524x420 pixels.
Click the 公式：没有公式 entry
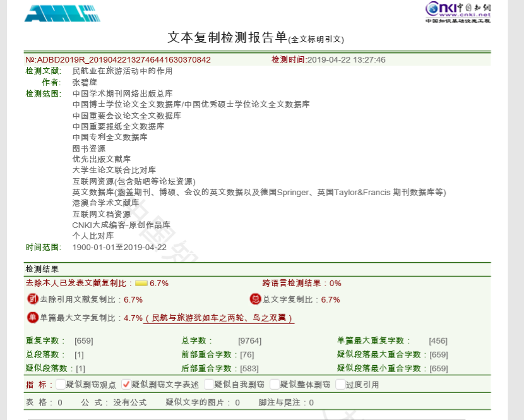[114, 402]
